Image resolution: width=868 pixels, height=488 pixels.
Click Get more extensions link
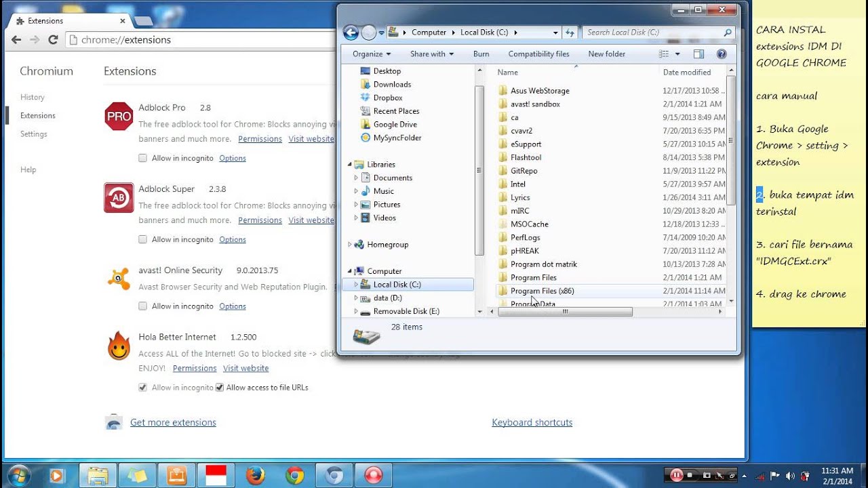[x=173, y=422]
